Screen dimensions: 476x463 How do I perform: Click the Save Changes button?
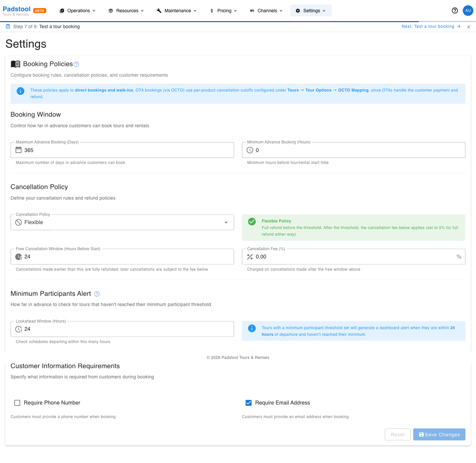[x=439, y=435]
